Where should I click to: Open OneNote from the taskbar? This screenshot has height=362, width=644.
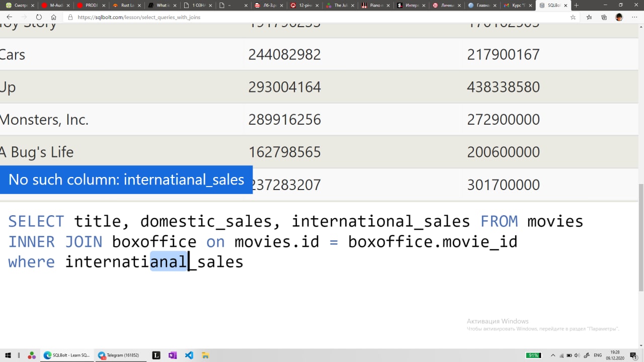(x=173, y=355)
